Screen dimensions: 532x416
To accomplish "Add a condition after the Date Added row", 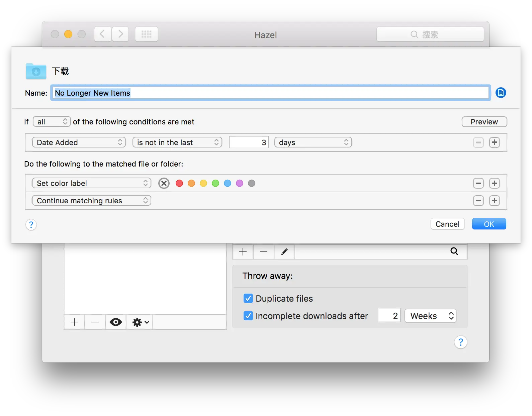I will (x=495, y=142).
